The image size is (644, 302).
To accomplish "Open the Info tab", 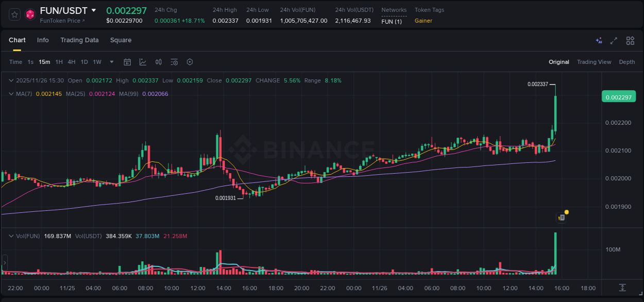I will tap(43, 40).
